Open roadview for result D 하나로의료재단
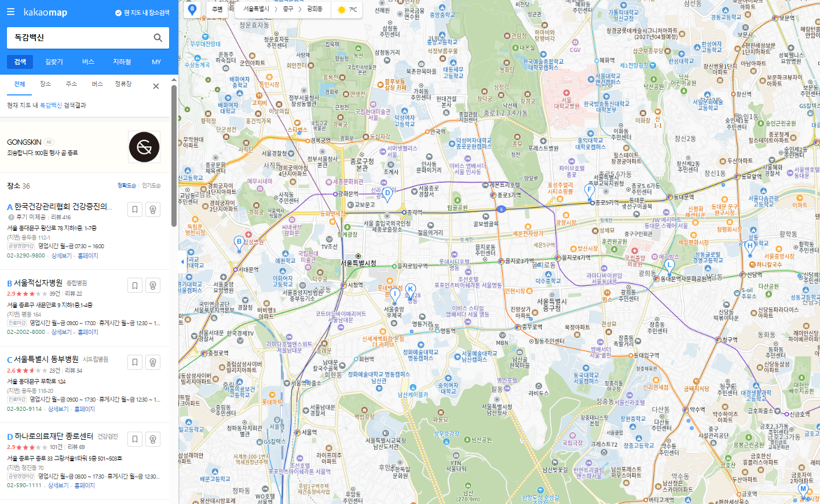This screenshot has height=504, width=820. click(153, 439)
